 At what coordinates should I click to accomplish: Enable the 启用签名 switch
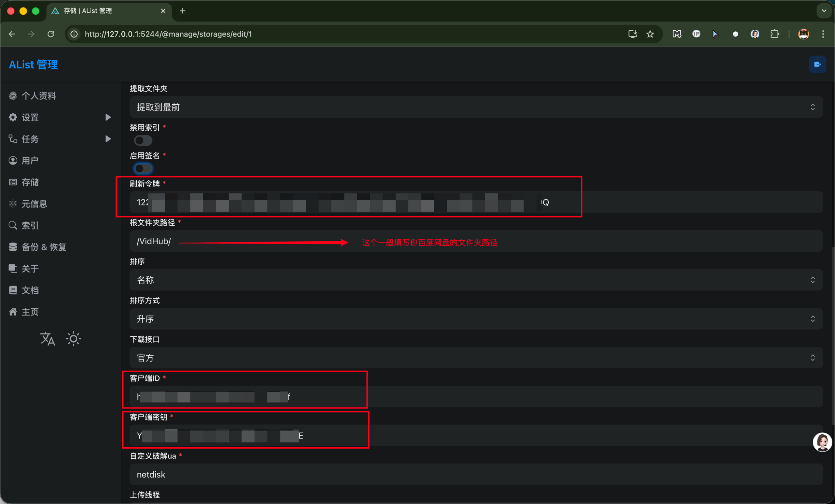click(143, 168)
